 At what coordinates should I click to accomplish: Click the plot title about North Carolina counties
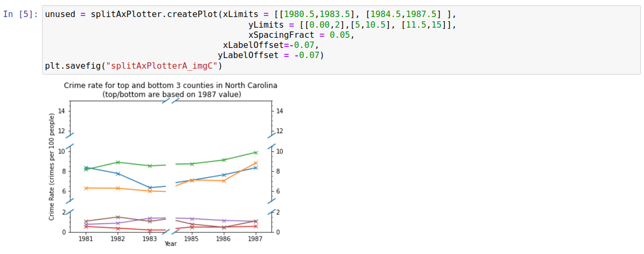[170, 85]
